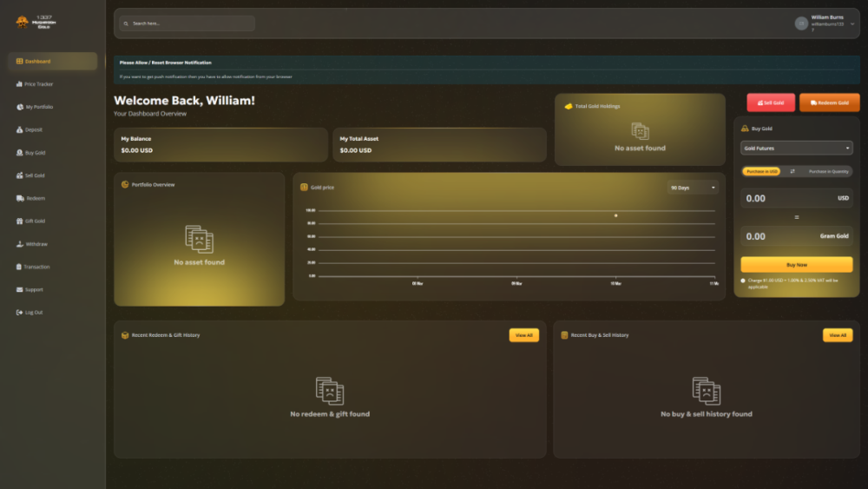The height and width of the screenshot is (489, 868).
Task: Open Dashboard in the sidebar
Action: tap(53, 62)
